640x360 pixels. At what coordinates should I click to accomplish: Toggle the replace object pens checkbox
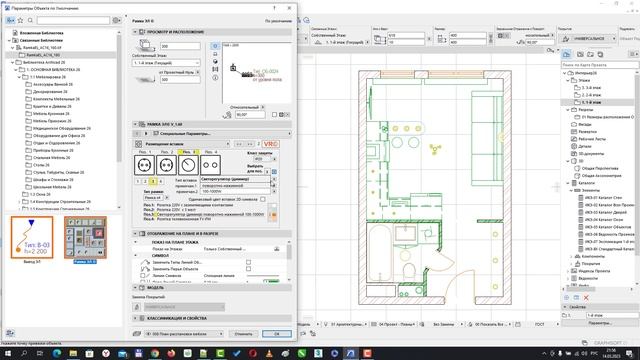pyautogui.click(x=248, y=269)
